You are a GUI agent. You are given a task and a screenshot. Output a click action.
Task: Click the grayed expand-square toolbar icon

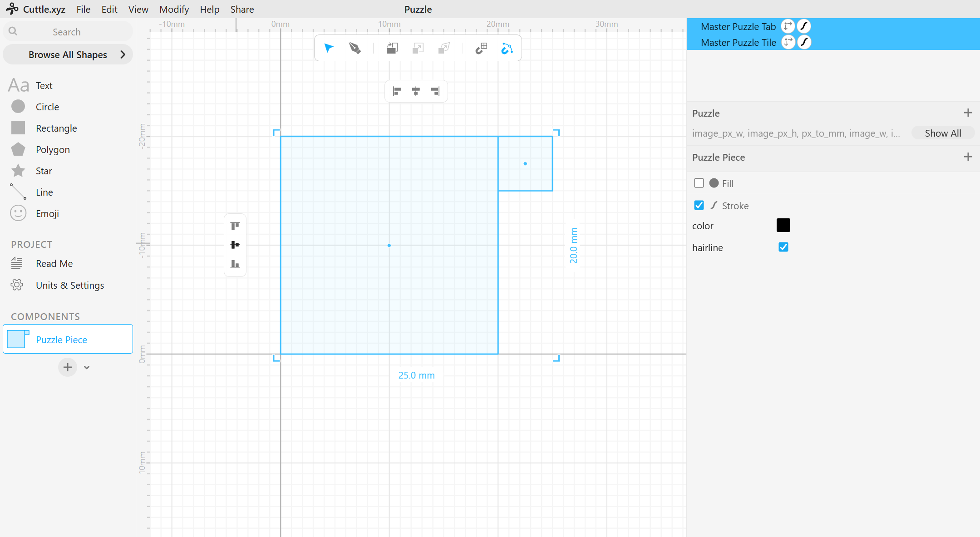click(418, 48)
